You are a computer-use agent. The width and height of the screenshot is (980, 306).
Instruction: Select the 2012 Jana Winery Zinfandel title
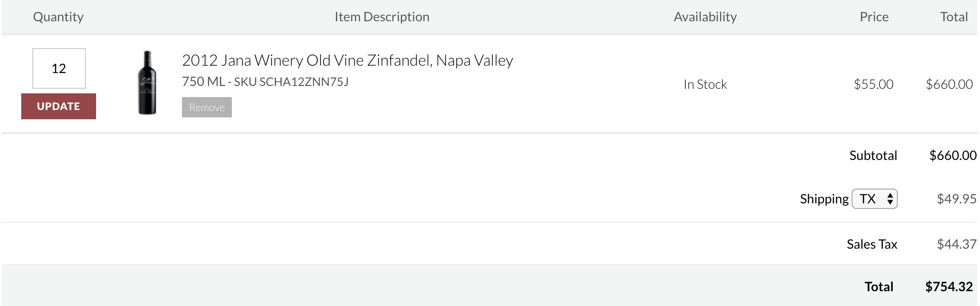347,60
